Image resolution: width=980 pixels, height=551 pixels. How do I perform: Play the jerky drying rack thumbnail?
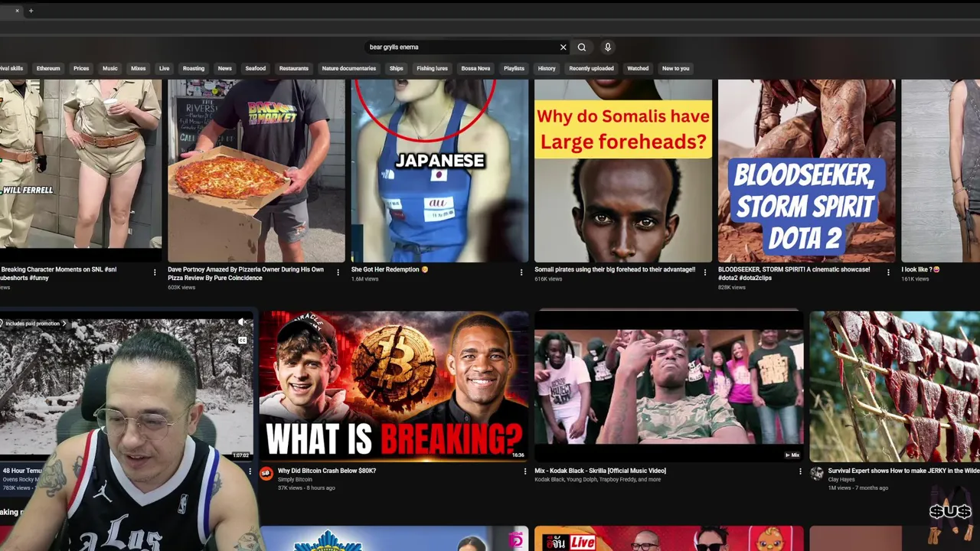894,386
